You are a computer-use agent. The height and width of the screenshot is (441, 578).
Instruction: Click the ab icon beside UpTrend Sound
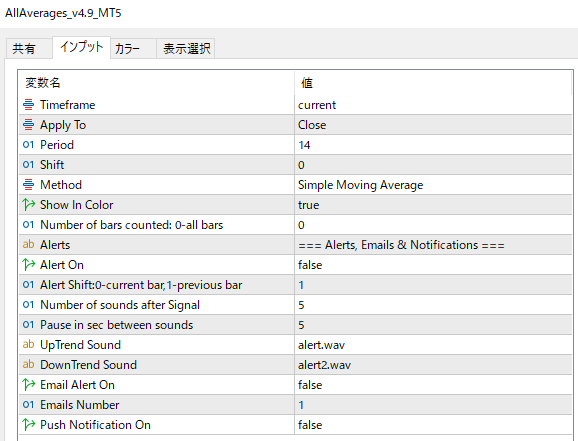coord(28,344)
